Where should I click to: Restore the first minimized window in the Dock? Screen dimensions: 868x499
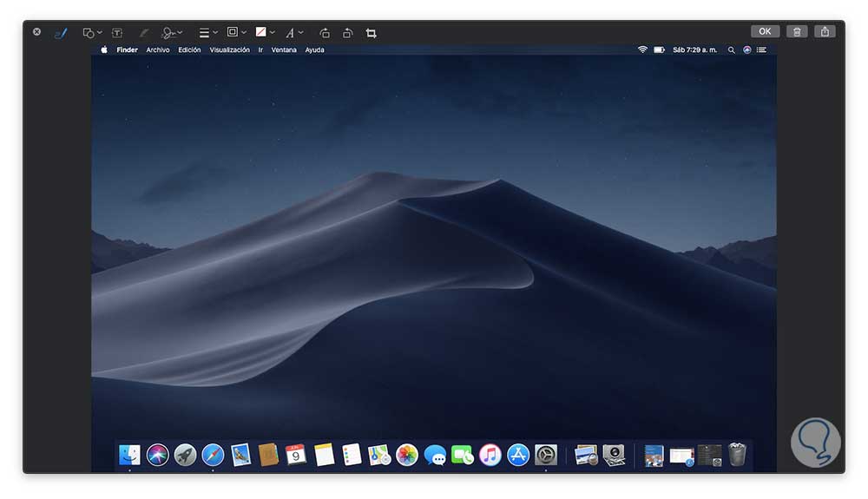(x=654, y=456)
